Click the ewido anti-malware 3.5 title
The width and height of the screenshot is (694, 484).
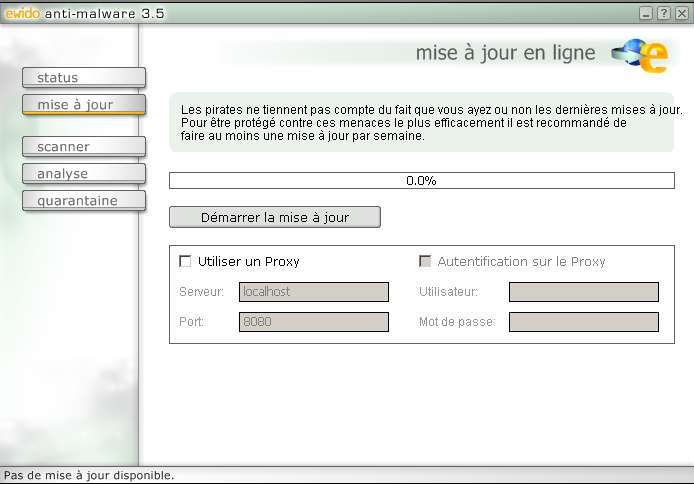point(85,14)
